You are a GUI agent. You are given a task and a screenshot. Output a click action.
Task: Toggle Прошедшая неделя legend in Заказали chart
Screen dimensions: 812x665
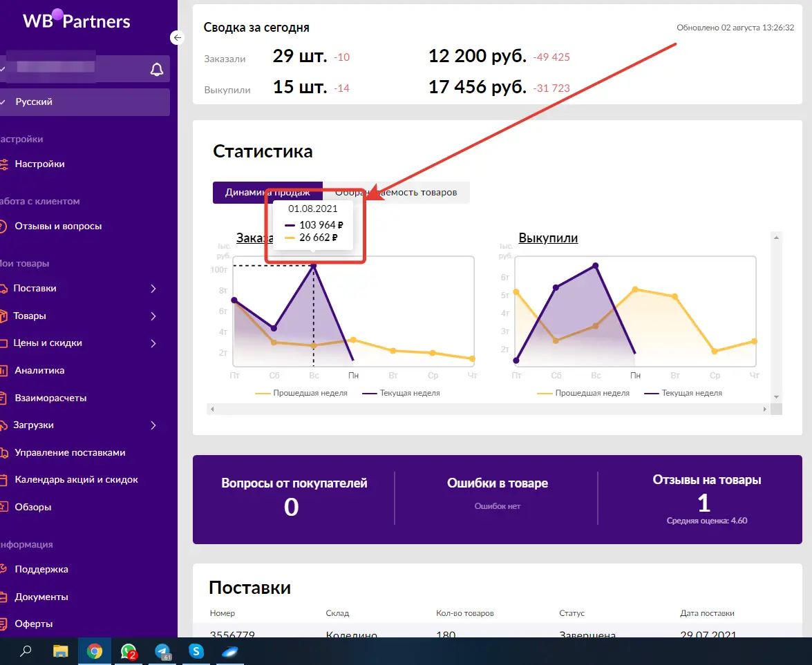click(302, 393)
